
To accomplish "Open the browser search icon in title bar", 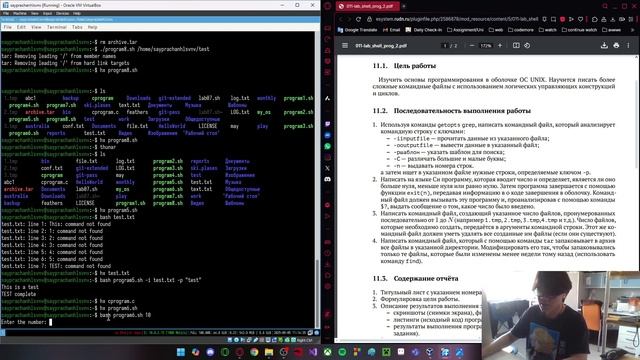I will coord(605,6).
